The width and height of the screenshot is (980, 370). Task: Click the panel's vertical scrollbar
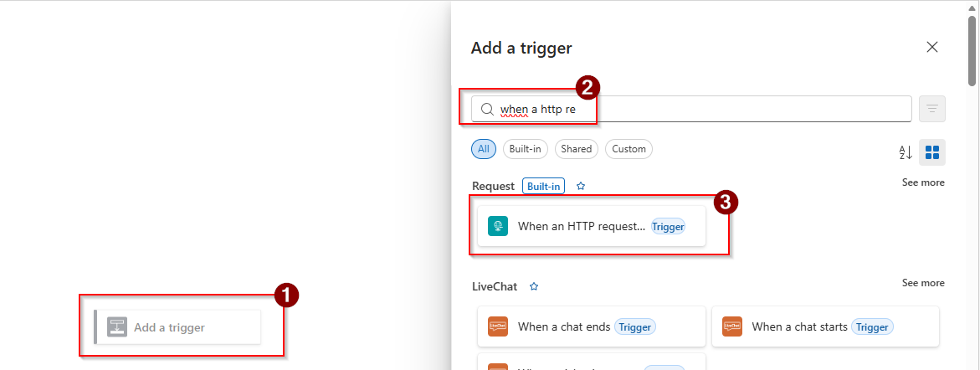[x=972, y=50]
